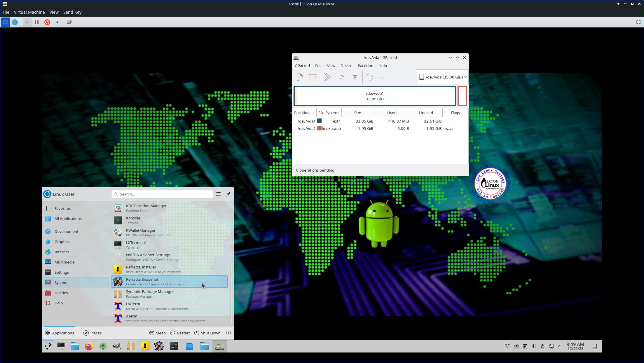
Task: Open the GParted menu in GParted
Action: click(x=302, y=66)
